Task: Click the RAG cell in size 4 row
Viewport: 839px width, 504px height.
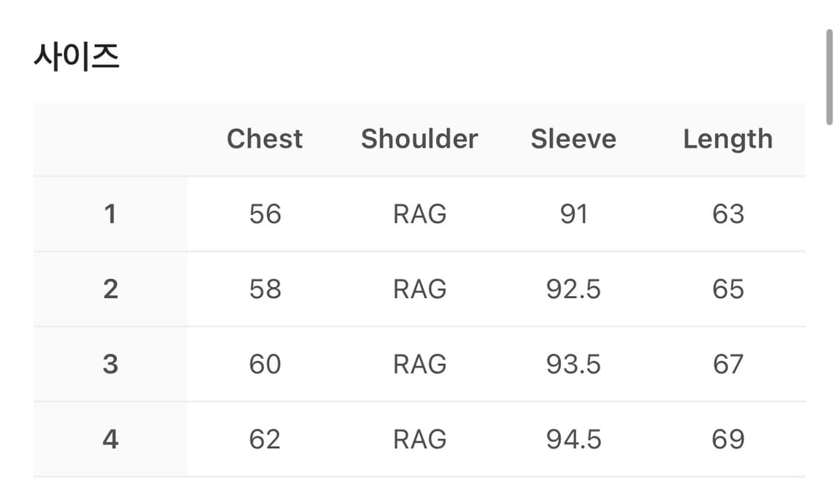Action: click(x=419, y=439)
